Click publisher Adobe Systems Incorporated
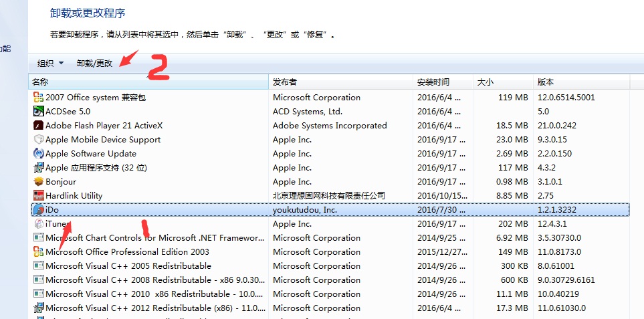Viewport: 644px width, 319px height. tap(330, 126)
